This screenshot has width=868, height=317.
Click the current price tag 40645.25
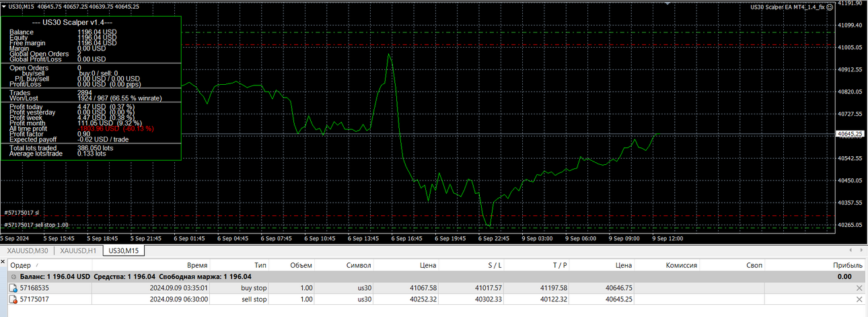851,134
